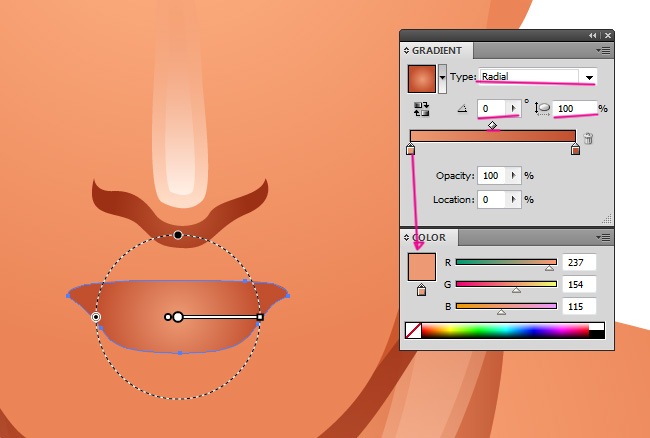
Task: Click the aspect ratio icon
Action: [x=542, y=109]
